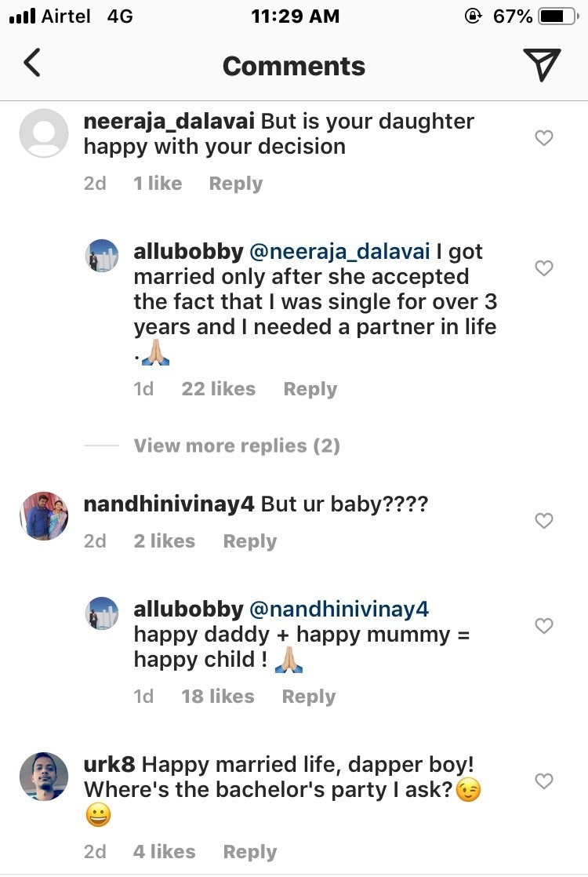The image size is (588, 877).
Task: Like urk8's bachelor's party comment
Action: pos(543,781)
